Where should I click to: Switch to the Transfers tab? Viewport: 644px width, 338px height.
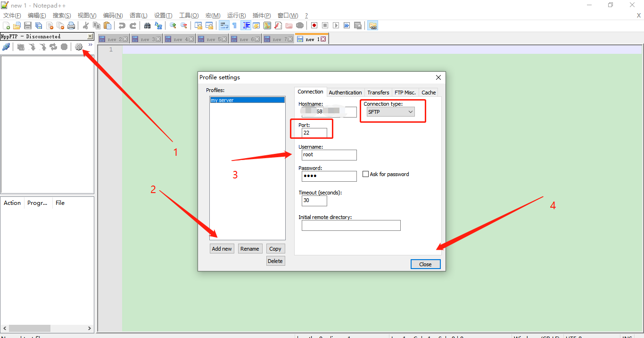pos(379,93)
